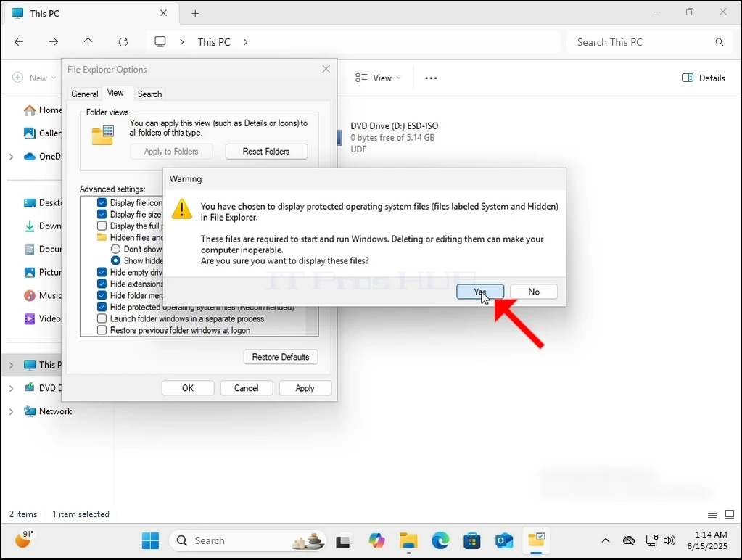
Task: Select the Documents folder icon in sidebar
Action: 29,250
